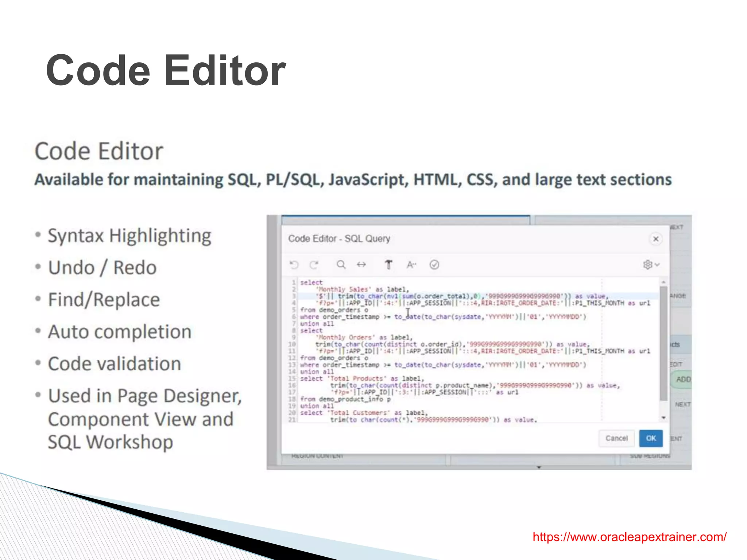
Task: Confirm with the OK button
Action: click(651, 438)
